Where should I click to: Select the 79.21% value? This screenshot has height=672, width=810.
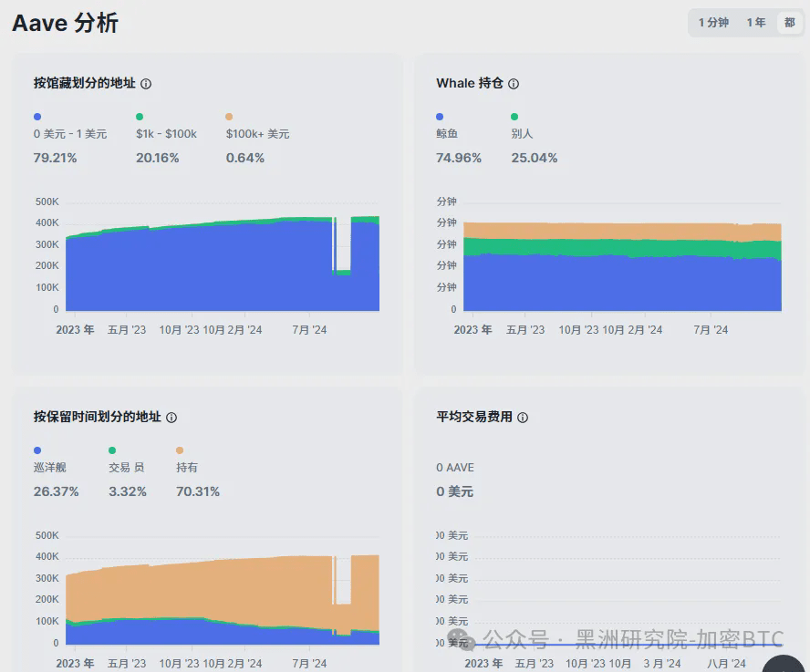coord(55,158)
